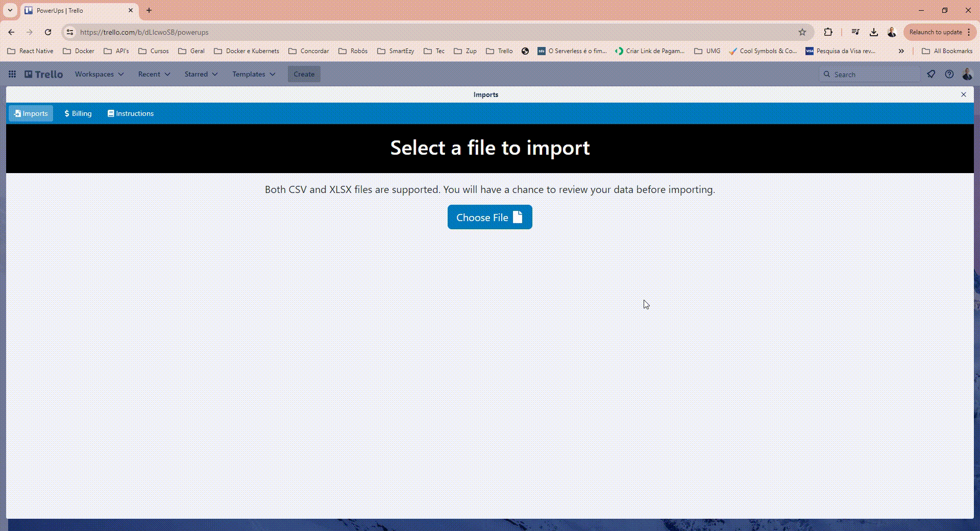Click the Choose File button
The width and height of the screenshot is (980, 531).
[x=489, y=217]
